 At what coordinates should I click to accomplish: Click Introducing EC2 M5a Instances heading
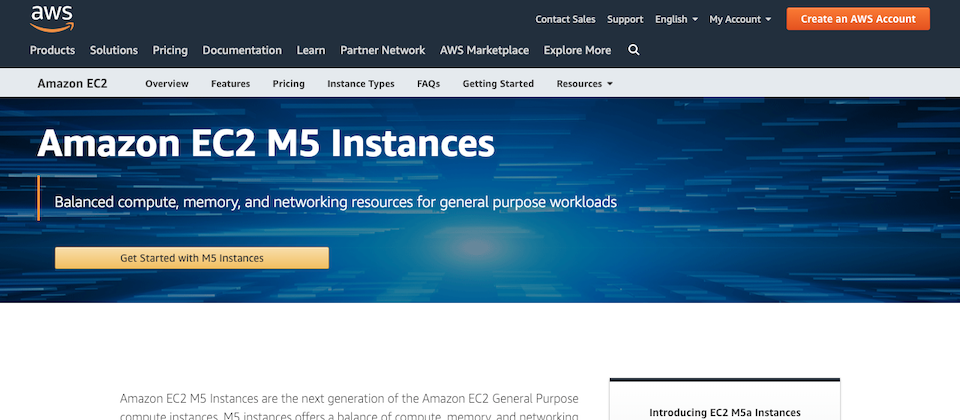click(725, 413)
